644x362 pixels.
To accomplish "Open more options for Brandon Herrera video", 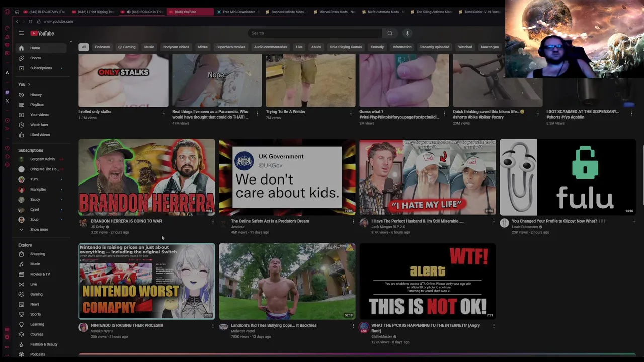I will click(213, 221).
